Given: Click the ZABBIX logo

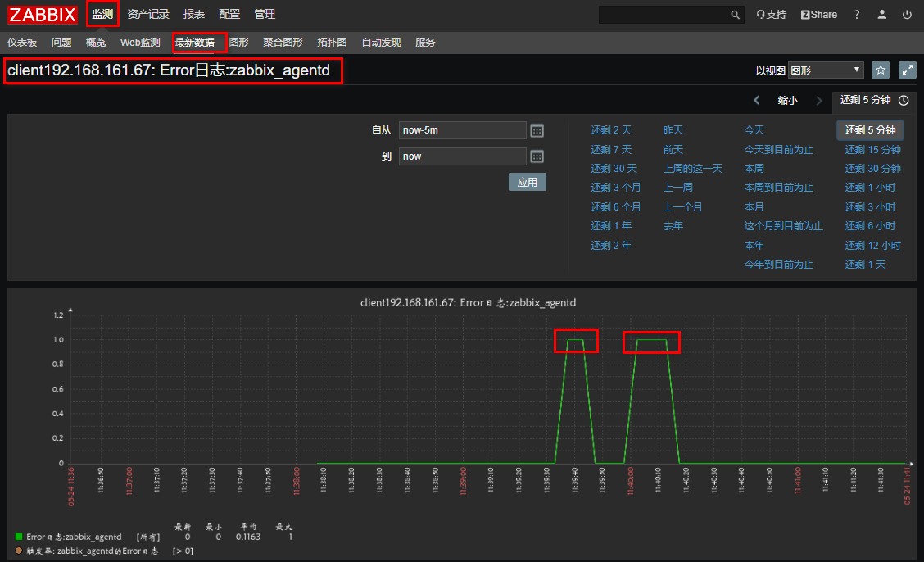Looking at the screenshot, I should (x=42, y=14).
